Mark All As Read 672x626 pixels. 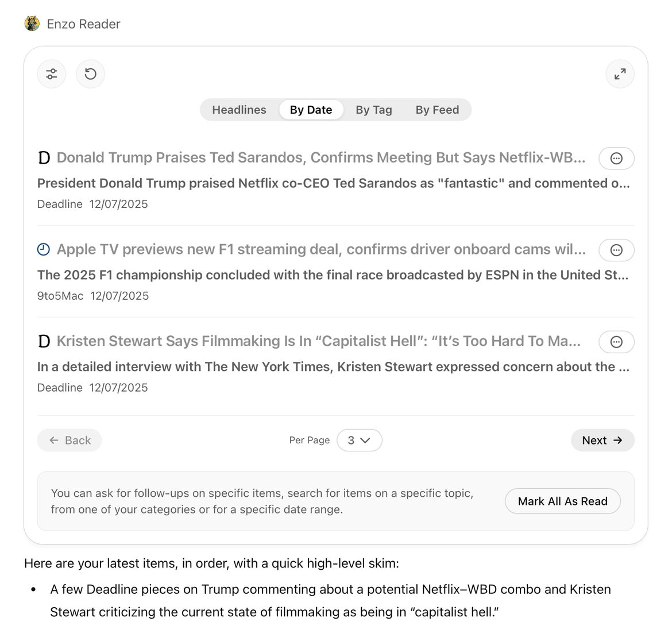[562, 501]
